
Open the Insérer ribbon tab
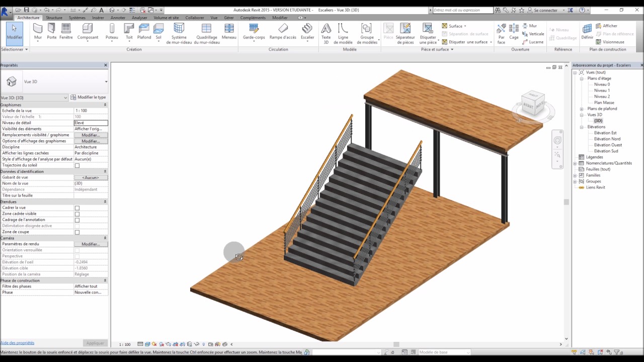point(98,18)
